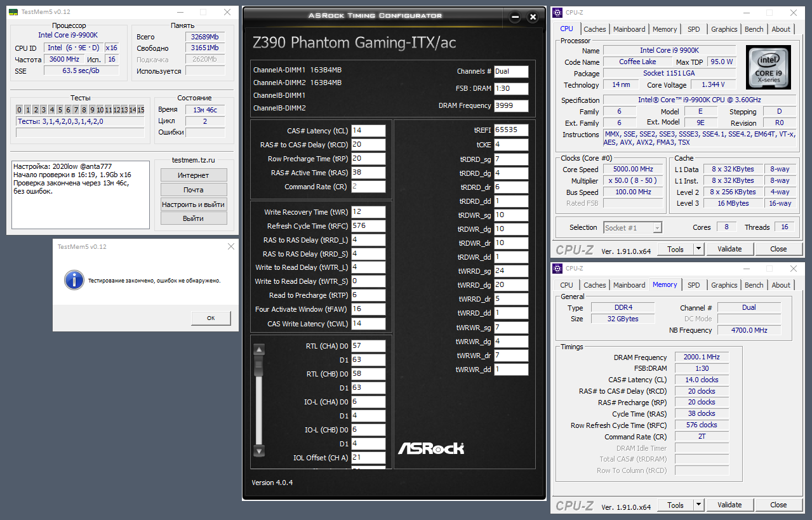Click the info icon in completion dialog
The image size is (812, 520).
tap(75, 279)
